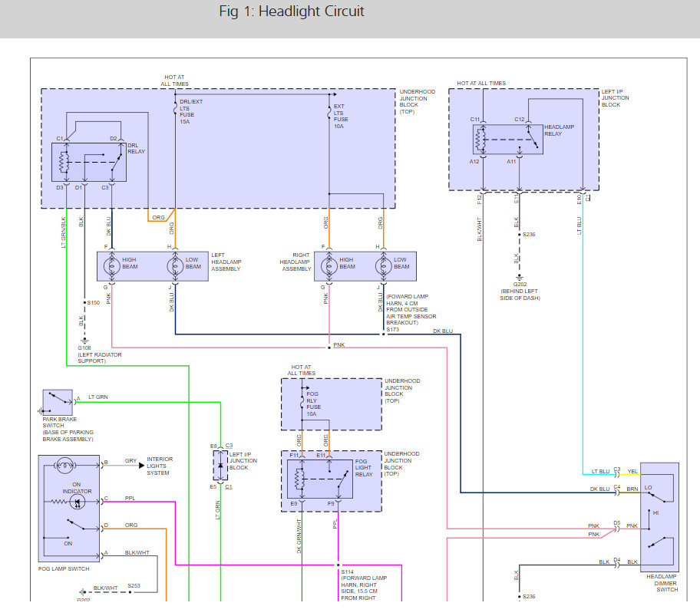Screen dimensions: 700x616
Task: Click the fog light relay switch contact
Action: point(343,480)
